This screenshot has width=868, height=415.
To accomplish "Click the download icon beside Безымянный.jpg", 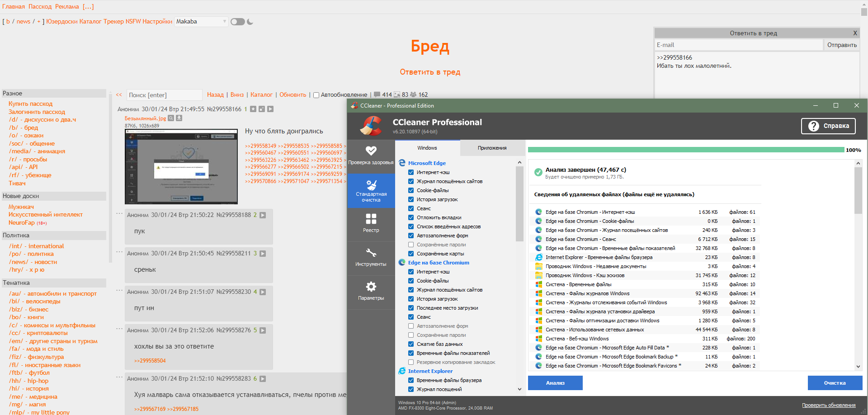I will pos(179,118).
